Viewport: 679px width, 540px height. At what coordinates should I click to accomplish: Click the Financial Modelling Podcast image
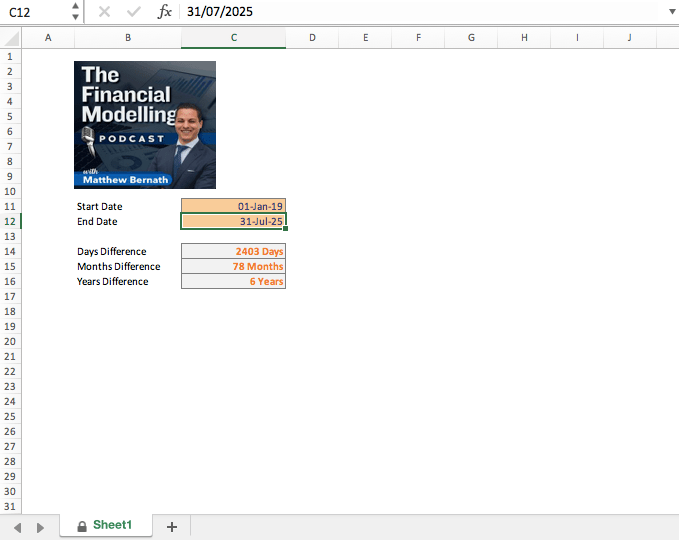point(145,125)
